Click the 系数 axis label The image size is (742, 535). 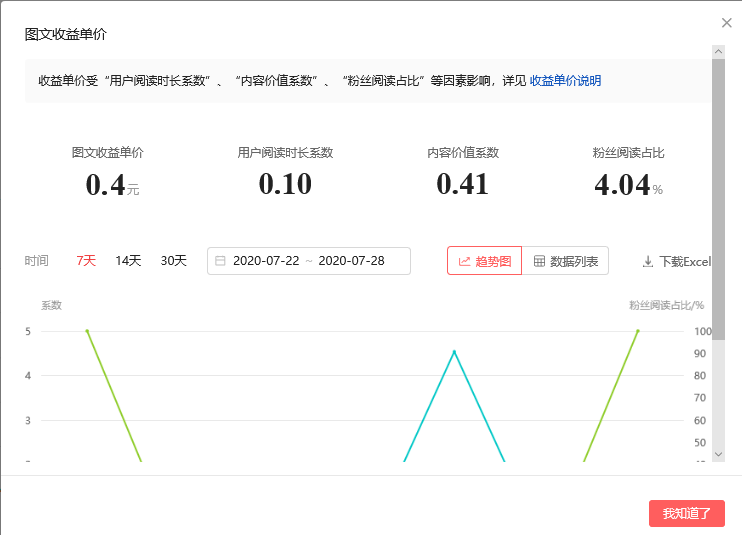tap(51, 305)
